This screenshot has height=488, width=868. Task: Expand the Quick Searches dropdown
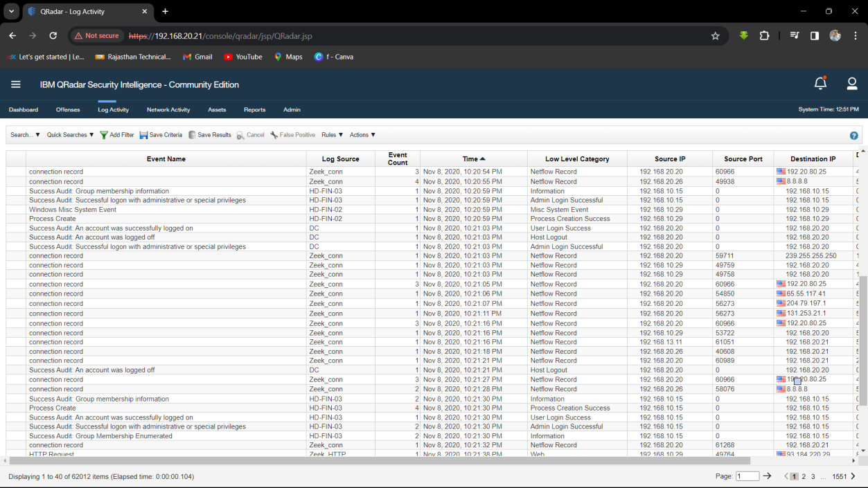[70, 135]
